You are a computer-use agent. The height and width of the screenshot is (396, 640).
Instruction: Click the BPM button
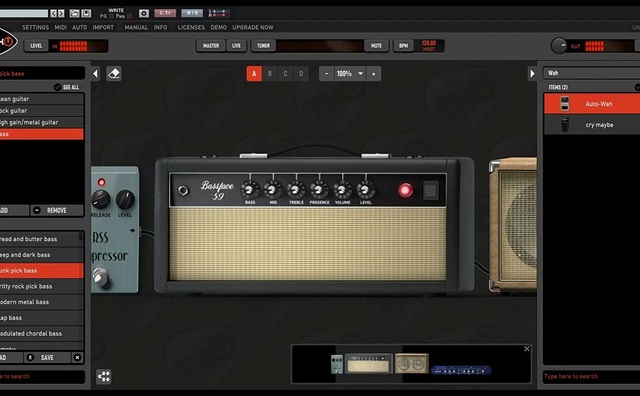pyautogui.click(x=403, y=46)
